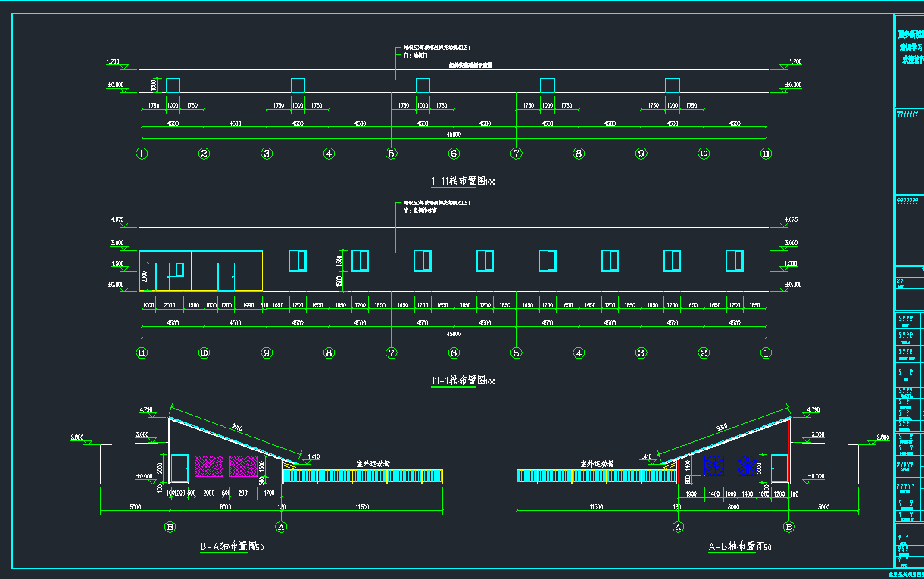The image size is (924, 579).
Task: Select the left magenta hatched panel
Action: tap(208, 465)
